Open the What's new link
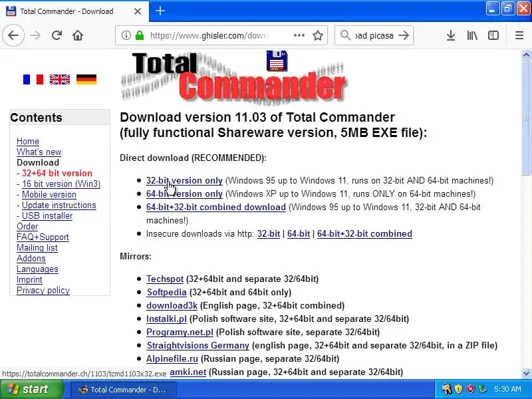The height and width of the screenshot is (399, 532). [x=39, y=152]
